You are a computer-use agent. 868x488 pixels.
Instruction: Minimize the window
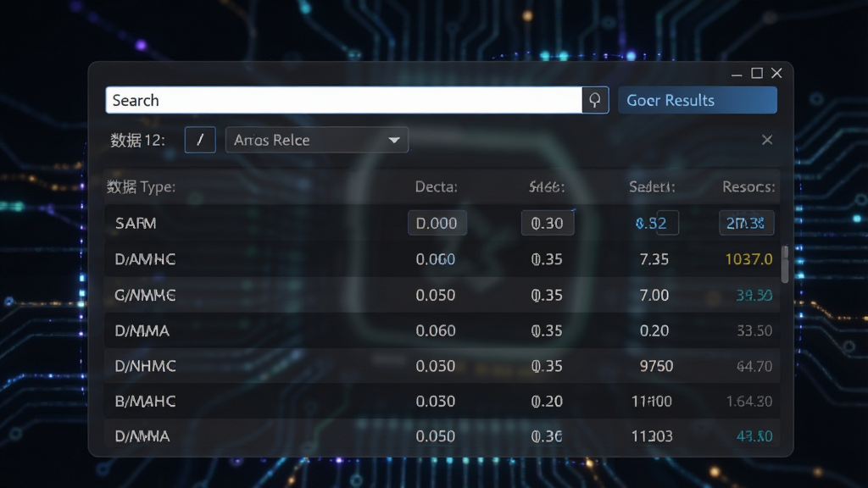coord(737,74)
